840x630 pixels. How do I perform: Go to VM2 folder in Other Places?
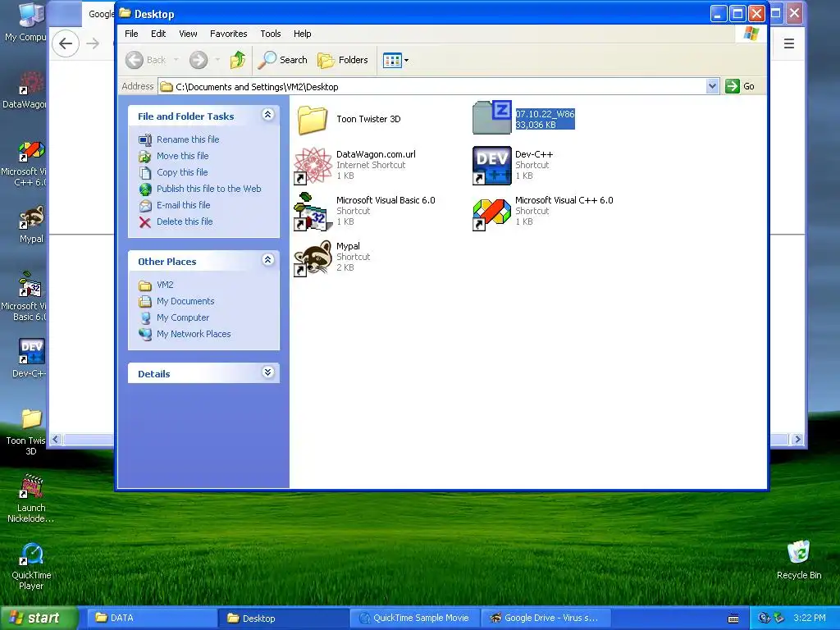click(165, 285)
